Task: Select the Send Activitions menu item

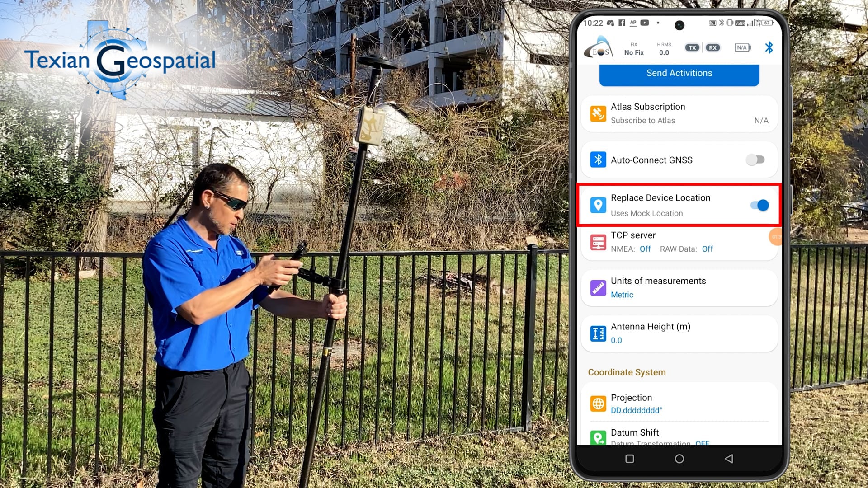Action: click(679, 73)
